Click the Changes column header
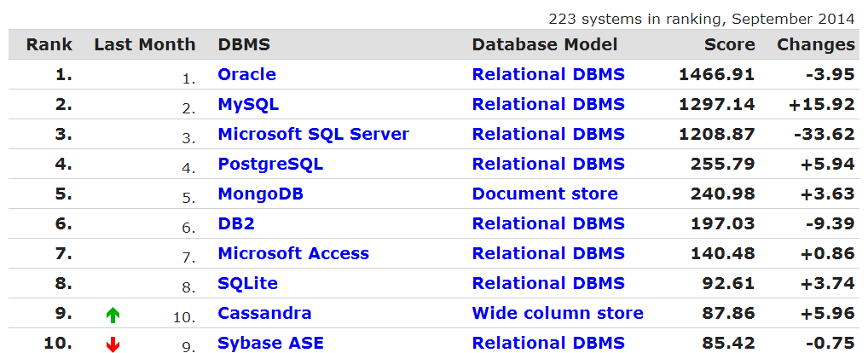The image size is (868, 353). click(815, 45)
